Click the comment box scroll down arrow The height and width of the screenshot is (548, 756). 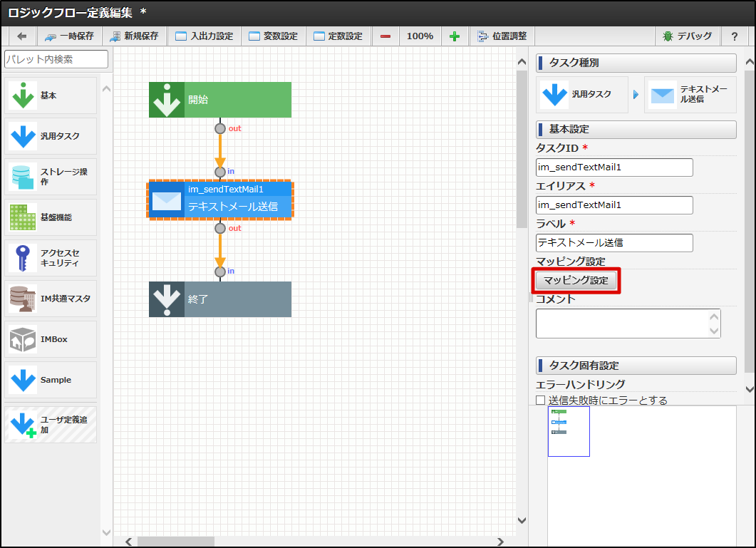pos(714,331)
